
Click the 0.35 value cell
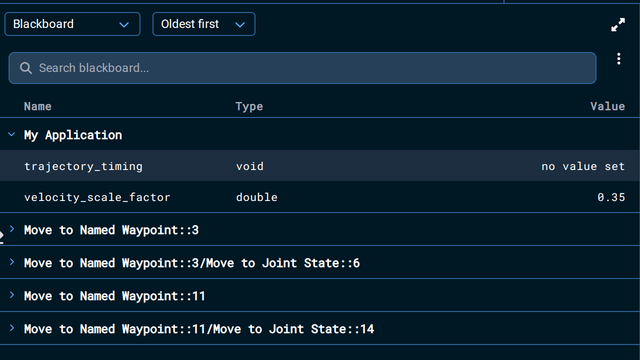point(611,198)
